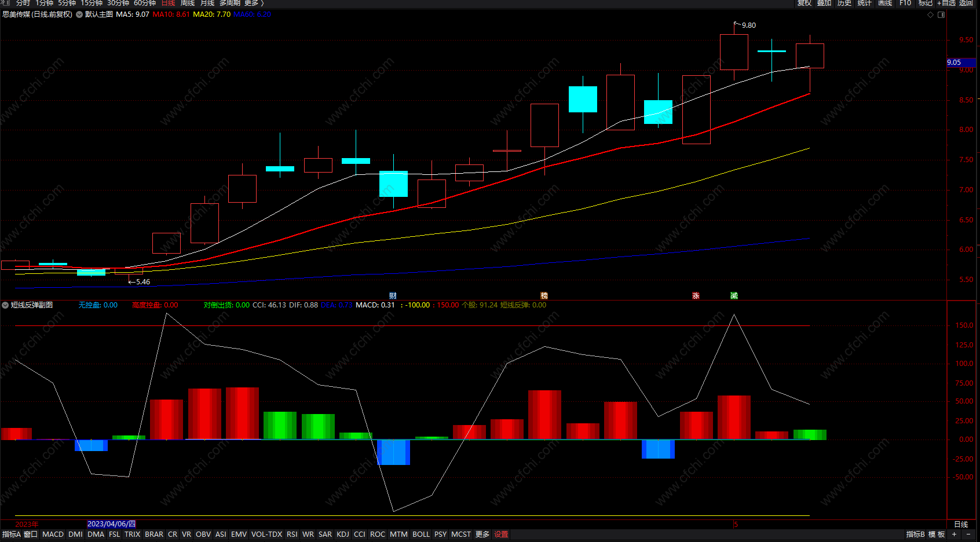
Task: Select the 1分钟 period
Action: pyautogui.click(x=44, y=3)
